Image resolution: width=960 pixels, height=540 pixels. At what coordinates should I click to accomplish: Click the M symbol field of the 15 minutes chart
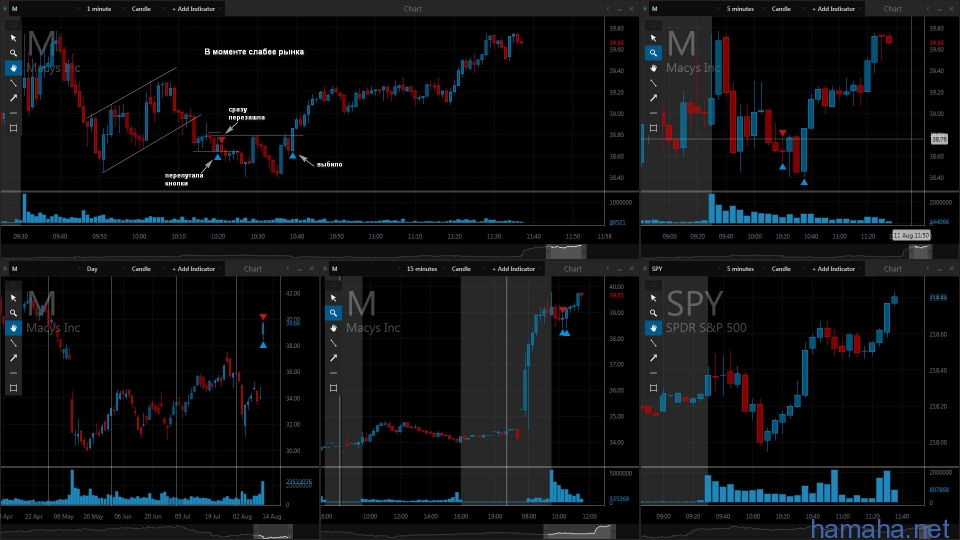tap(365, 269)
